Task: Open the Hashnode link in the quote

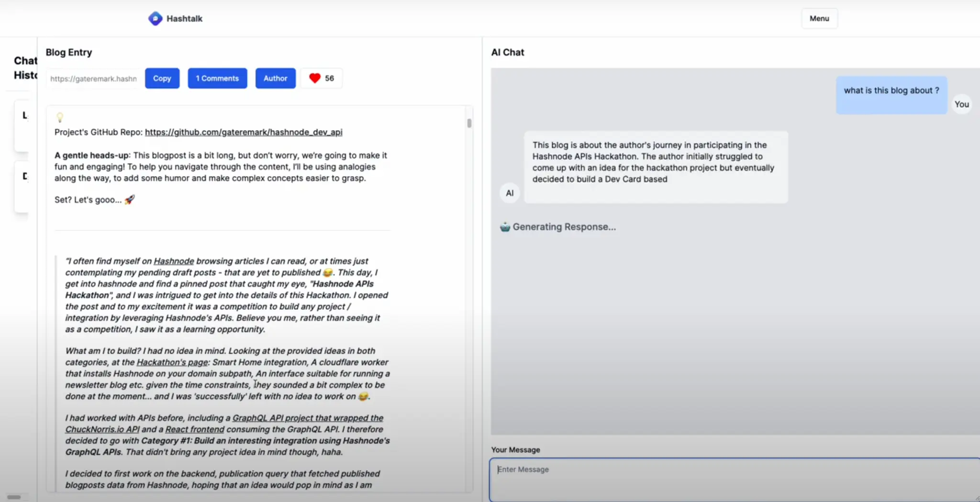Action: click(x=174, y=261)
